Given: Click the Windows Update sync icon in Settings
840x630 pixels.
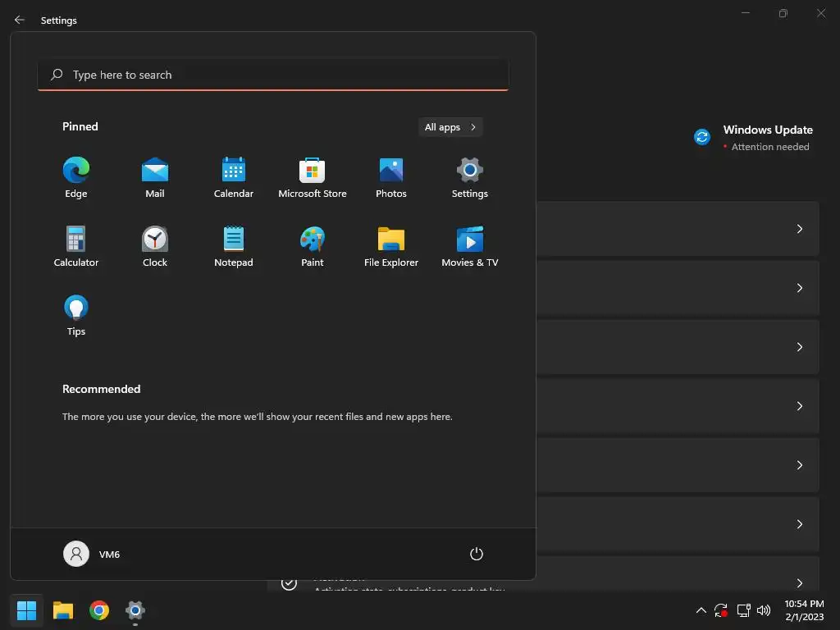Looking at the screenshot, I should pyautogui.click(x=702, y=137).
